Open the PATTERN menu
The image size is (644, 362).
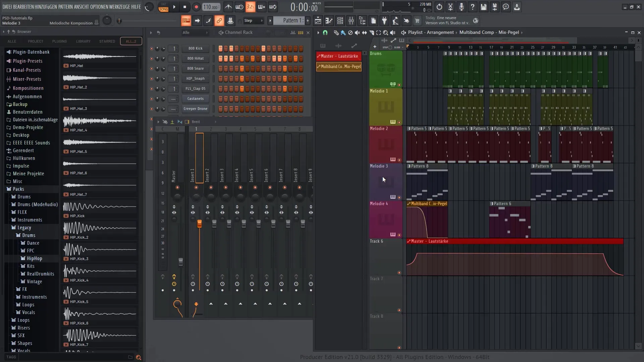[x=65, y=7]
